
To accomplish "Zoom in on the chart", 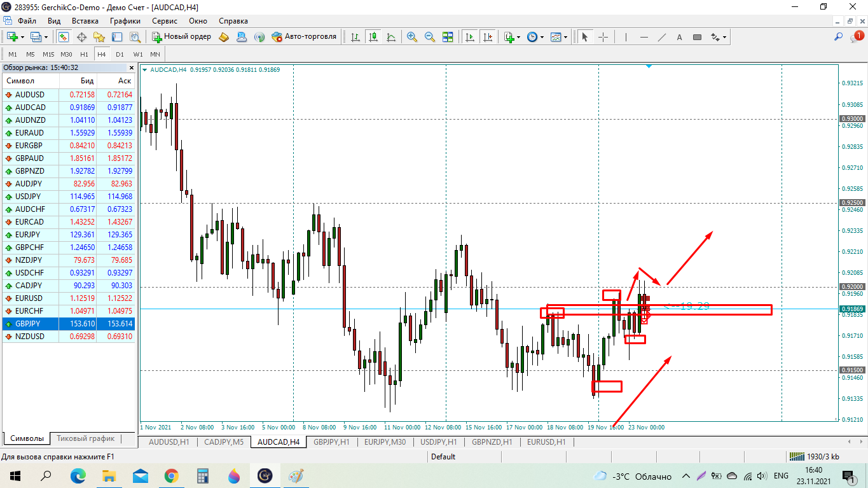I will click(411, 37).
